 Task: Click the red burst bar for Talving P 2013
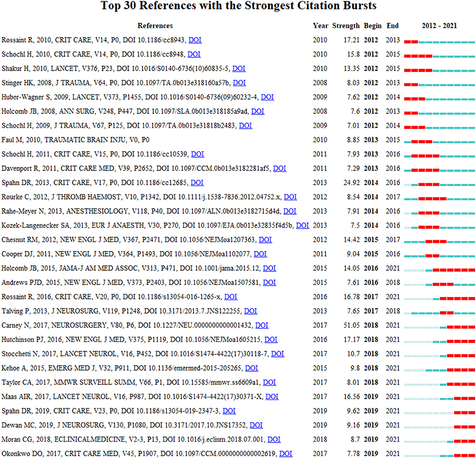click(447, 313)
